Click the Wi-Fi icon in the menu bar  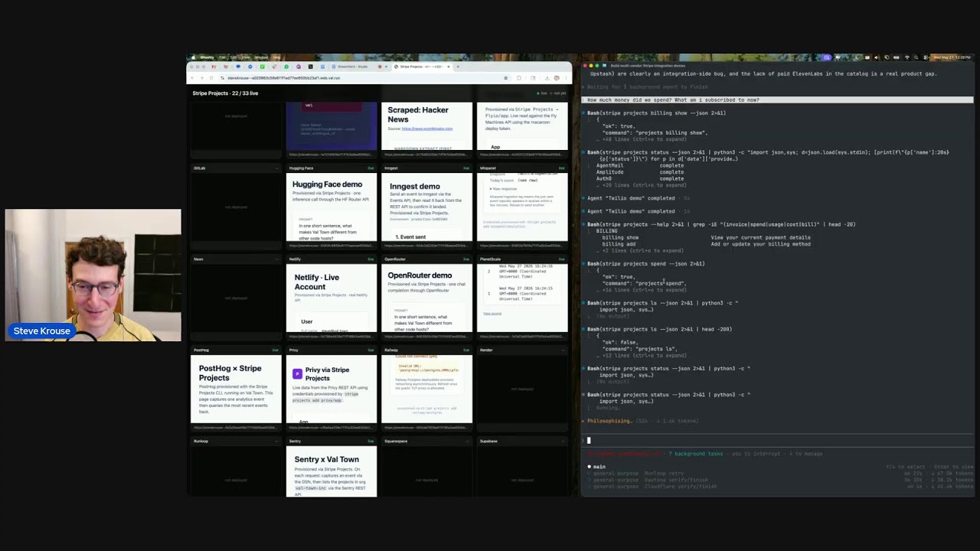(x=906, y=57)
